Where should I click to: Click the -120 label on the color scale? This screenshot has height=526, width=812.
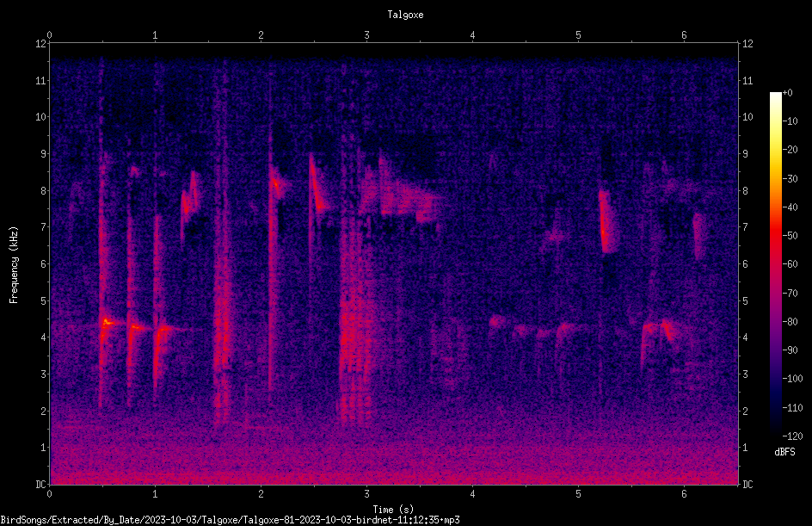pos(792,436)
